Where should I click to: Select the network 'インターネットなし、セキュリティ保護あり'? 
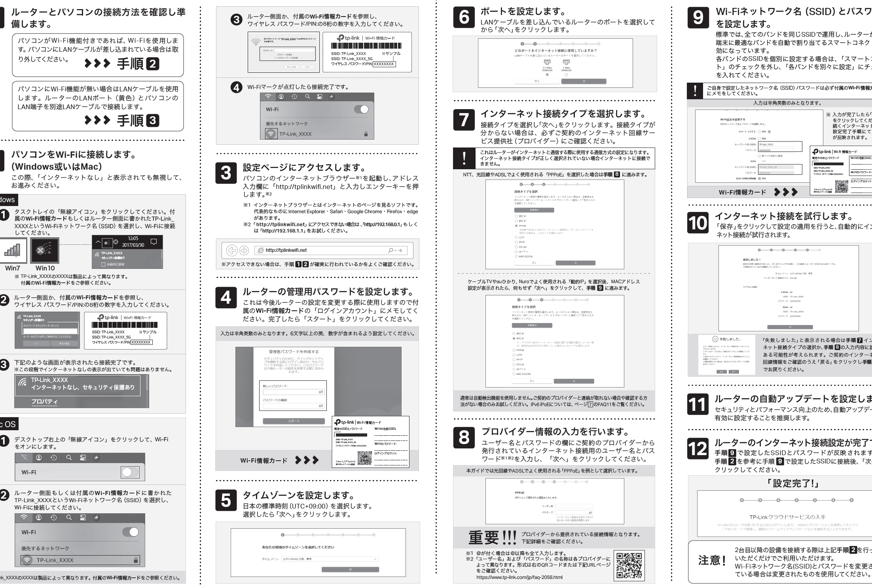pyautogui.click(x=78, y=385)
